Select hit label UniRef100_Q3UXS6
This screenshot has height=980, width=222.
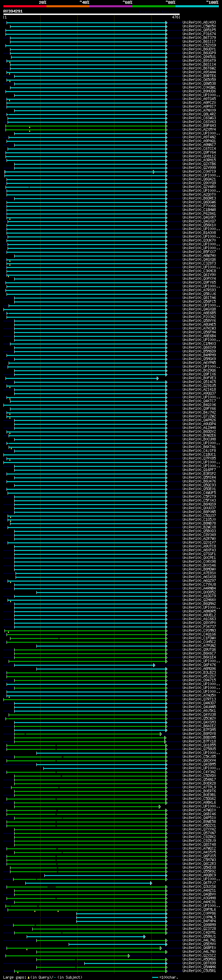[x=199, y=887]
